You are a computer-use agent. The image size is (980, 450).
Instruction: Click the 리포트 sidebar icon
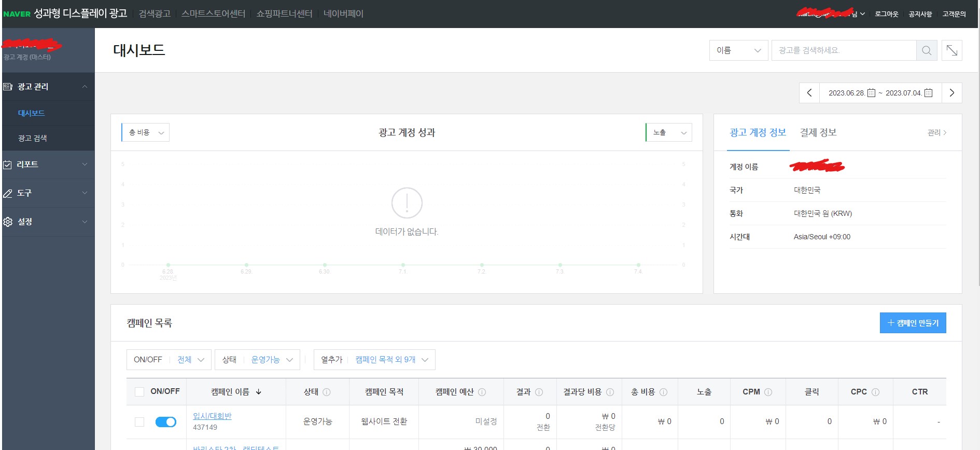pyautogui.click(x=7, y=165)
